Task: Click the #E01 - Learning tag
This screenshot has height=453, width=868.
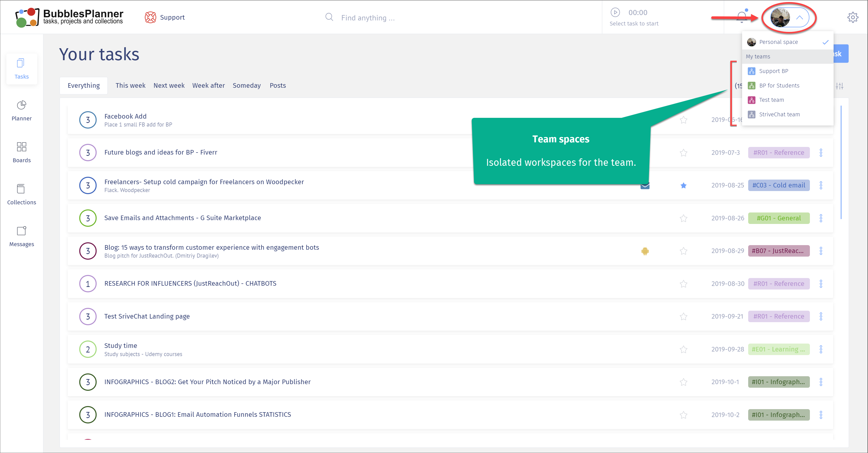Action: [779, 349]
